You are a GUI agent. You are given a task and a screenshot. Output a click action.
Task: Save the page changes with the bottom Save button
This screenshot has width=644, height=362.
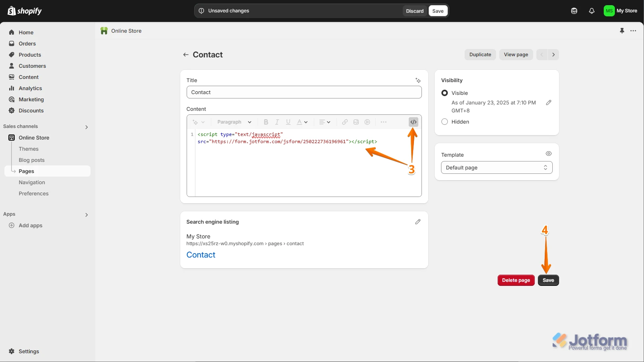coord(548,280)
